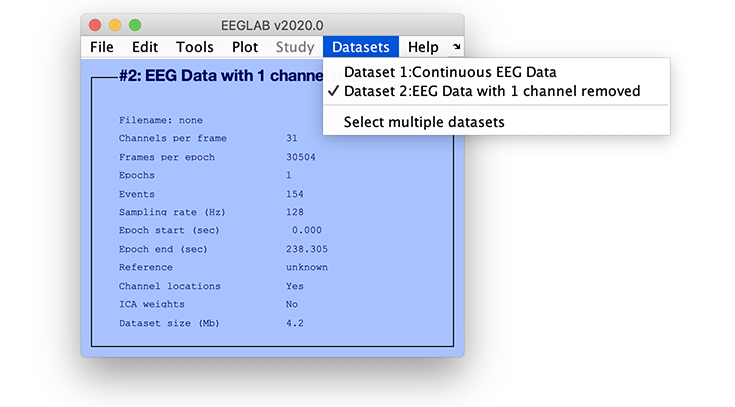Select checked Dataset 2 with 1 channel removed

click(491, 91)
